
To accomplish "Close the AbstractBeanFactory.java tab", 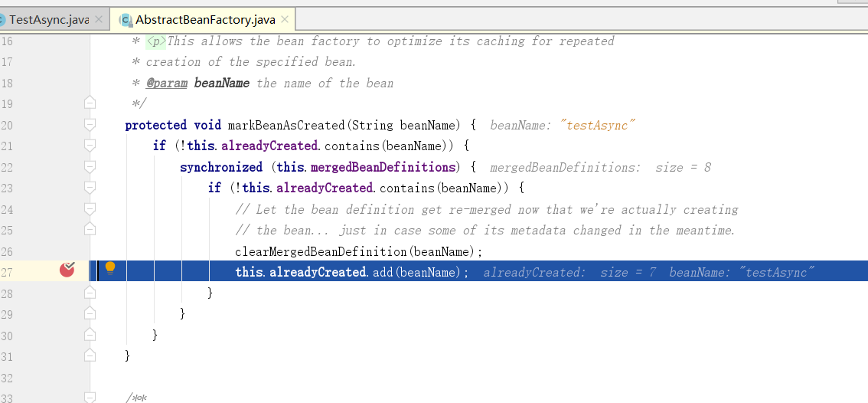I will tap(285, 19).
